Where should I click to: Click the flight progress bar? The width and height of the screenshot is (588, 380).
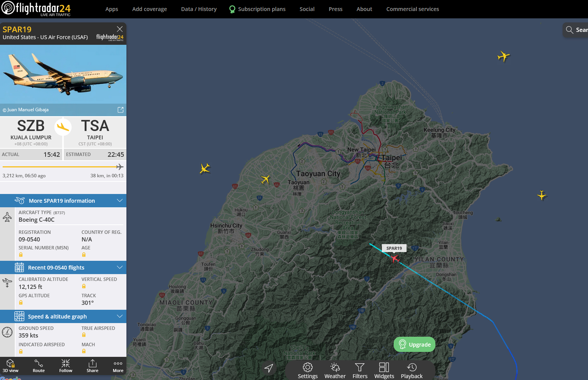63,167
